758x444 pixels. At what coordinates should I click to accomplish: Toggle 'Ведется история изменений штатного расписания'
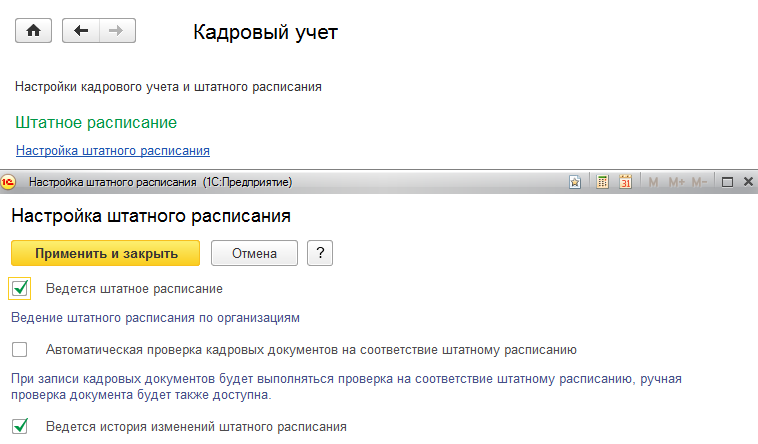(x=20, y=426)
